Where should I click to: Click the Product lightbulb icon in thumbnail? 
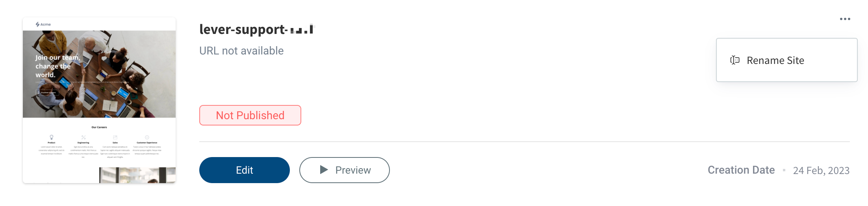coord(52,137)
